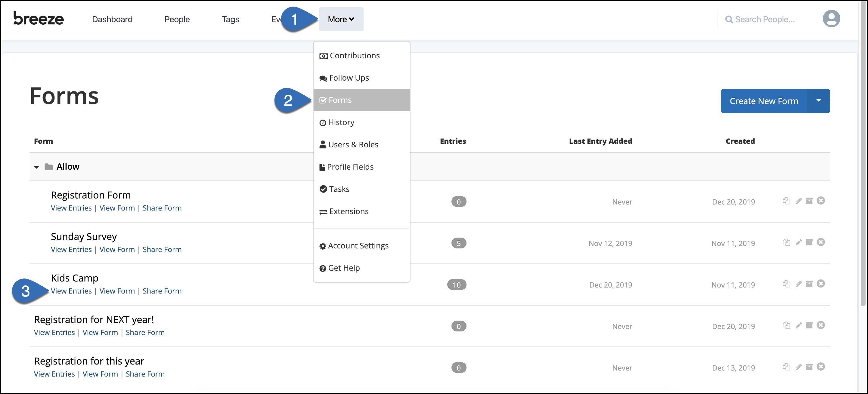Viewport: 868px width, 394px height.
Task: Collapse the Allow folder group
Action: (36, 167)
